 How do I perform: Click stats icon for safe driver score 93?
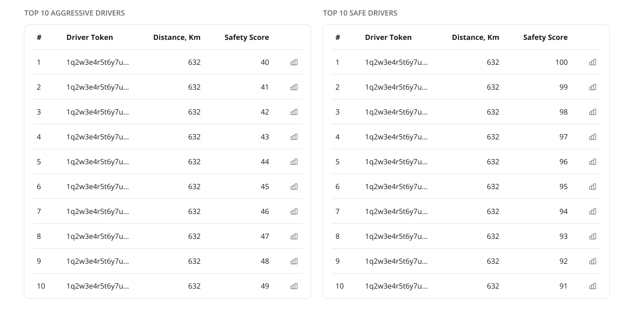pos(593,236)
